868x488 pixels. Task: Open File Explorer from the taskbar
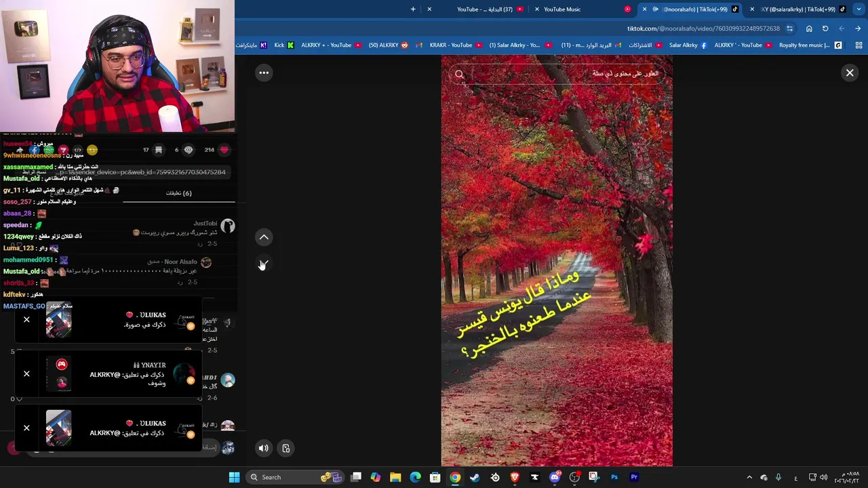(x=395, y=477)
